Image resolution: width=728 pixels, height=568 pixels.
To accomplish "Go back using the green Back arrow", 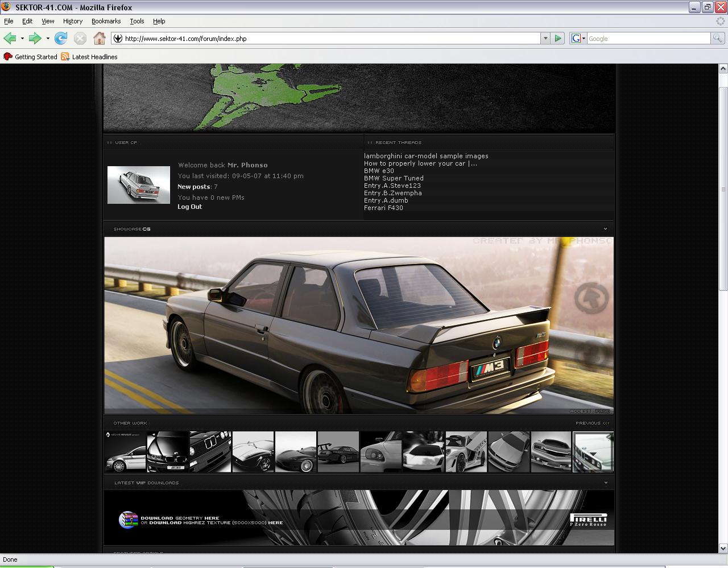I will (x=10, y=38).
